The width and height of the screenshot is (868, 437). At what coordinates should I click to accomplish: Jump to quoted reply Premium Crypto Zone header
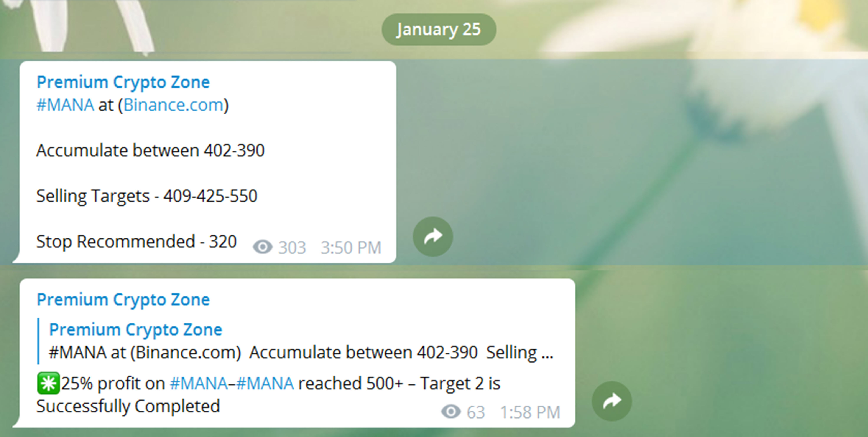136,329
